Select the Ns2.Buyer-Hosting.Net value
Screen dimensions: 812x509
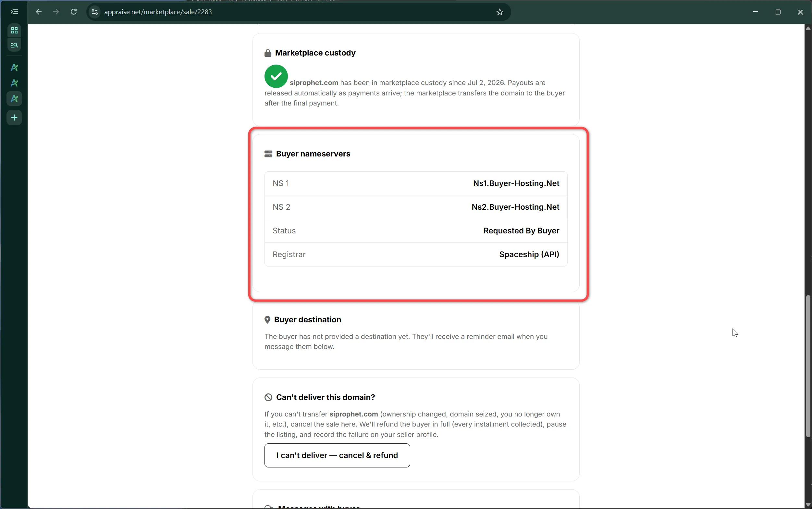pyautogui.click(x=515, y=207)
